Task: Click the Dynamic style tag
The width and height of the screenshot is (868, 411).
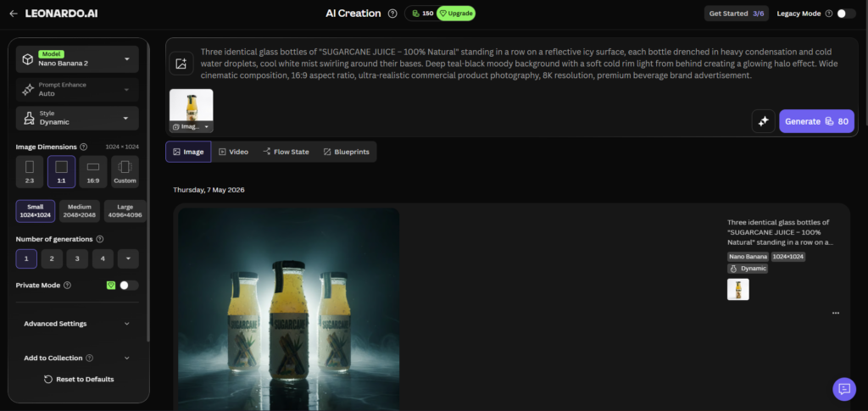Action: (x=748, y=269)
